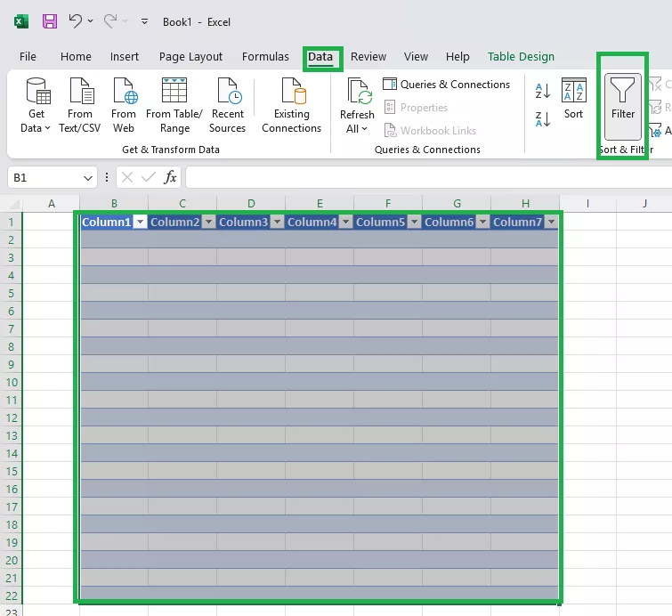This screenshot has height=616, width=672.
Task: Sort Z to A descending
Action: coord(543,118)
